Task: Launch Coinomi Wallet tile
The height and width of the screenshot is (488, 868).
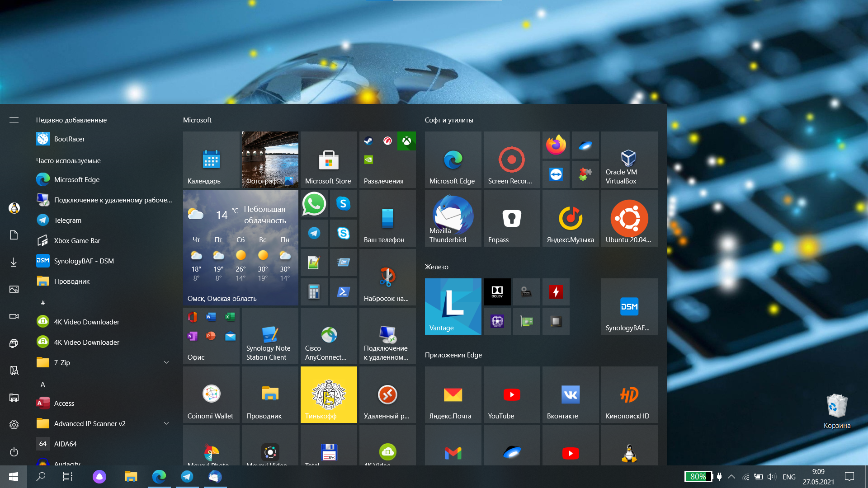Action: click(x=211, y=394)
